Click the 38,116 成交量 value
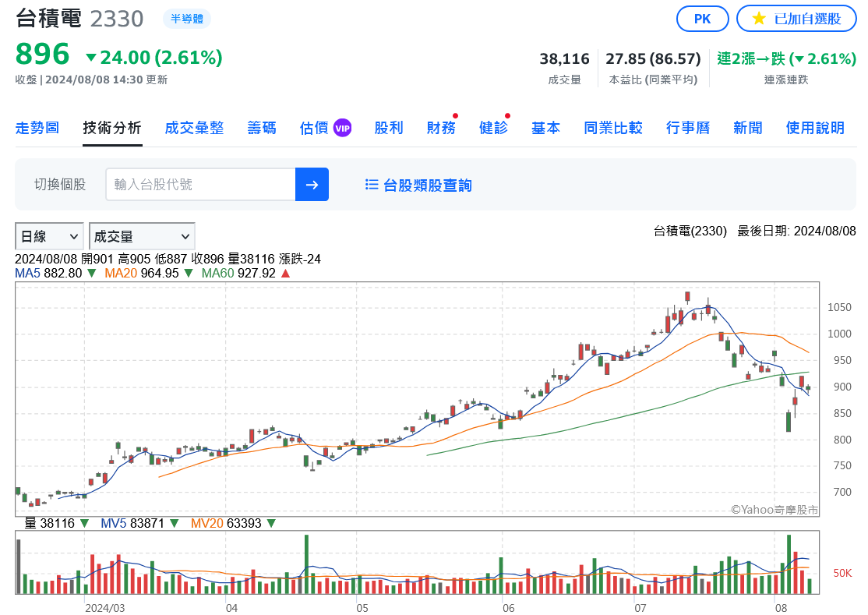The height and width of the screenshot is (615, 868). 565,58
